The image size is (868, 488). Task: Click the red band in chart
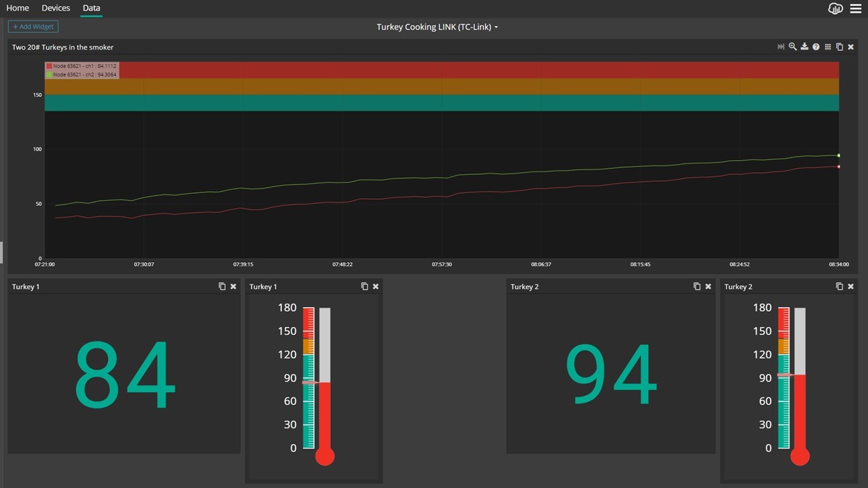[441, 70]
